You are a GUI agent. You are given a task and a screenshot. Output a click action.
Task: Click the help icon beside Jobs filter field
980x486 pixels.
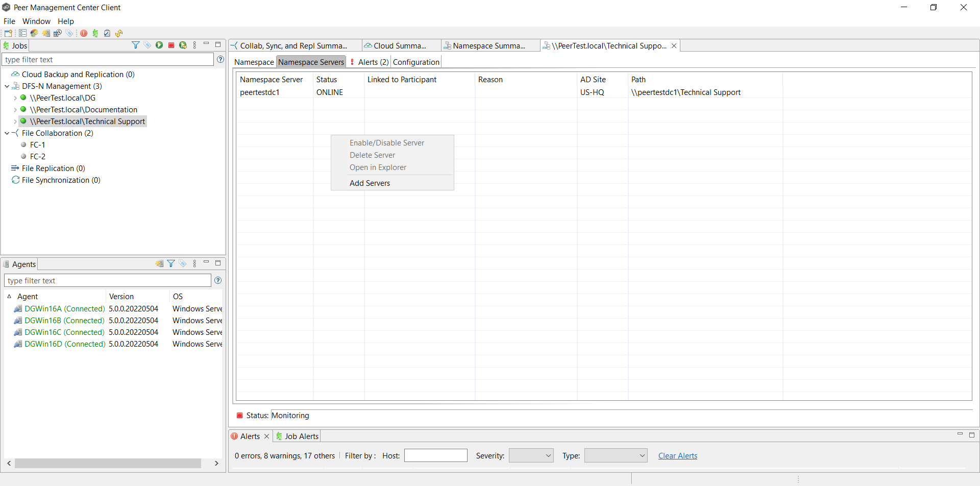tap(220, 59)
